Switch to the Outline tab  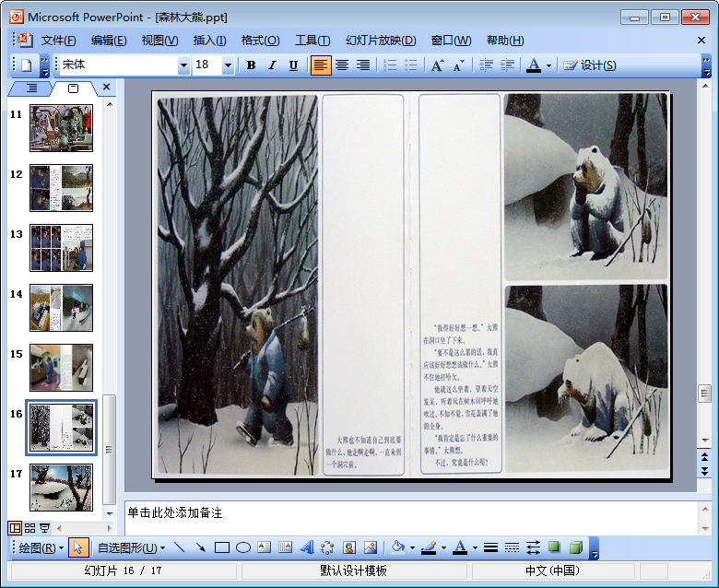[31, 88]
